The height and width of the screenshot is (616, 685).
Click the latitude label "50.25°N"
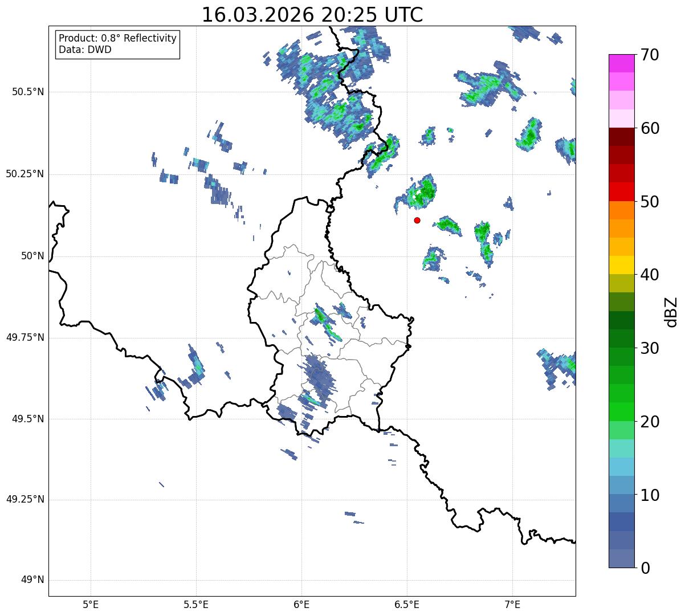[25, 174]
